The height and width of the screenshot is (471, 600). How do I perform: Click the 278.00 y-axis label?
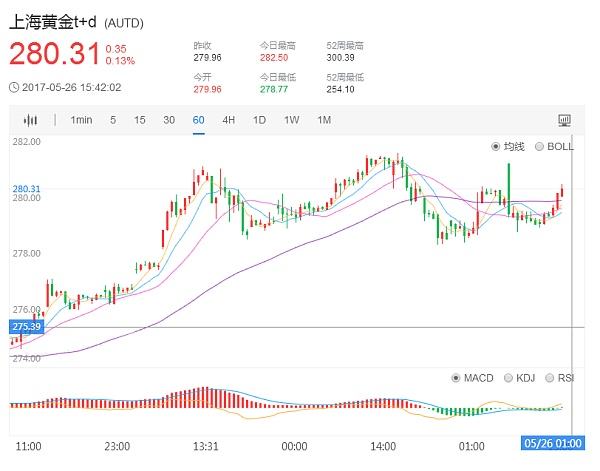coord(26,253)
